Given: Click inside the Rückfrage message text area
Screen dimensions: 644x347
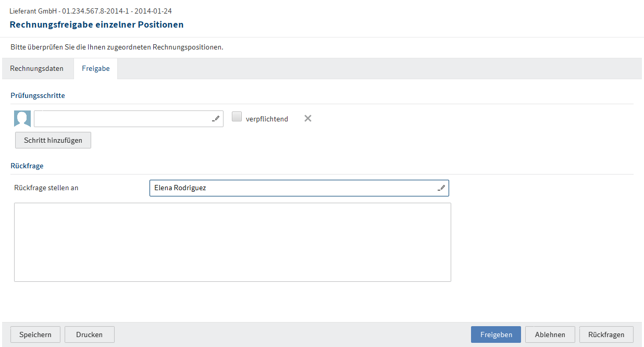Looking at the screenshot, I should [232, 242].
